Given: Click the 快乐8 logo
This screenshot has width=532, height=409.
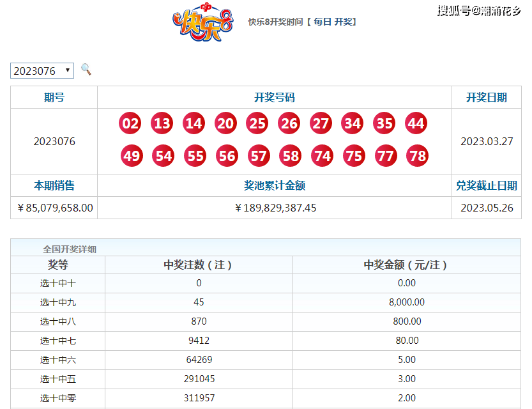Looking at the screenshot, I should (203, 22).
